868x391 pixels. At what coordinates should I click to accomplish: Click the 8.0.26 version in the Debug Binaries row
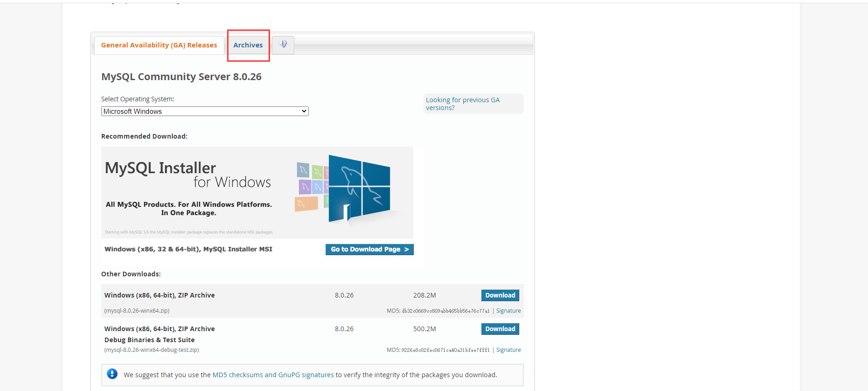pyautogui.click(x=344, y=329)
